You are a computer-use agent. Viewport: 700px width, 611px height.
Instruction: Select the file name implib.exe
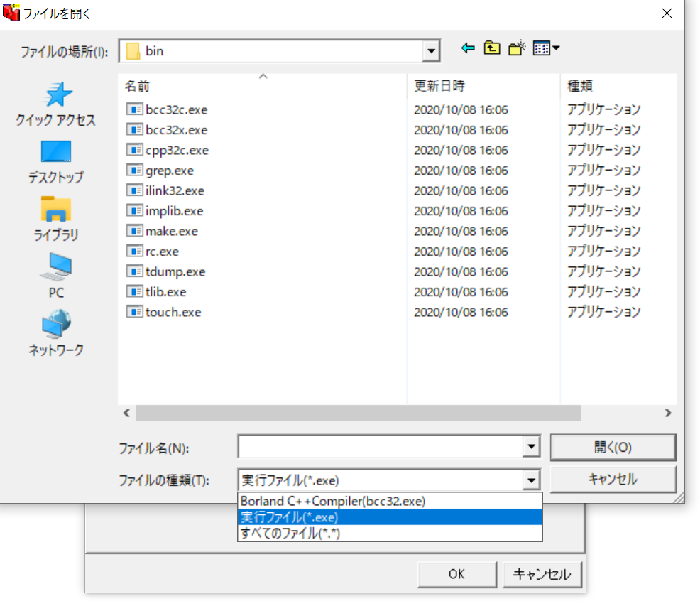coord(174,211)
